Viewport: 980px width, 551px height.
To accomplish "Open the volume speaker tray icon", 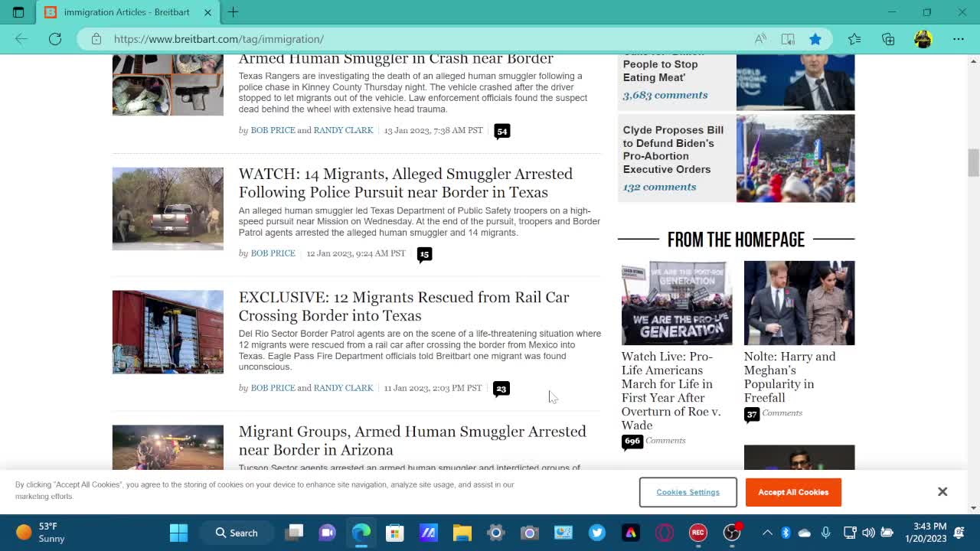I will tap(868, 533).
